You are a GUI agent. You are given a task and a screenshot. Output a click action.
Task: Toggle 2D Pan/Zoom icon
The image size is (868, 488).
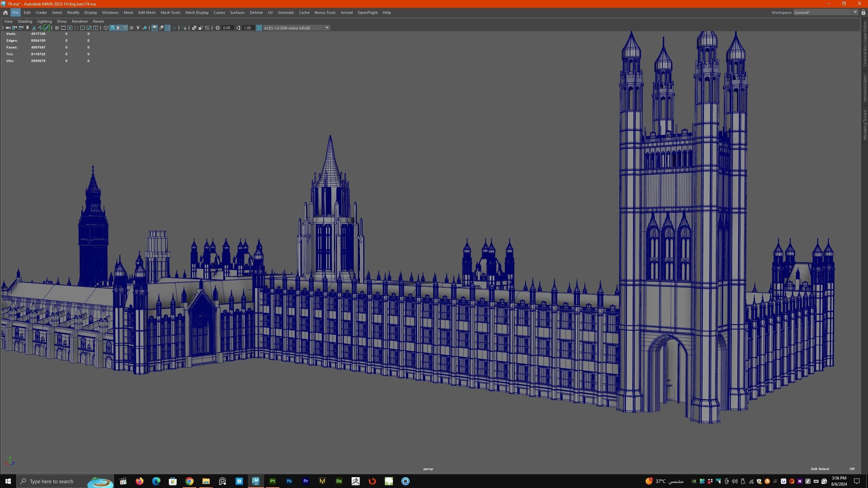tap(40, 28)
